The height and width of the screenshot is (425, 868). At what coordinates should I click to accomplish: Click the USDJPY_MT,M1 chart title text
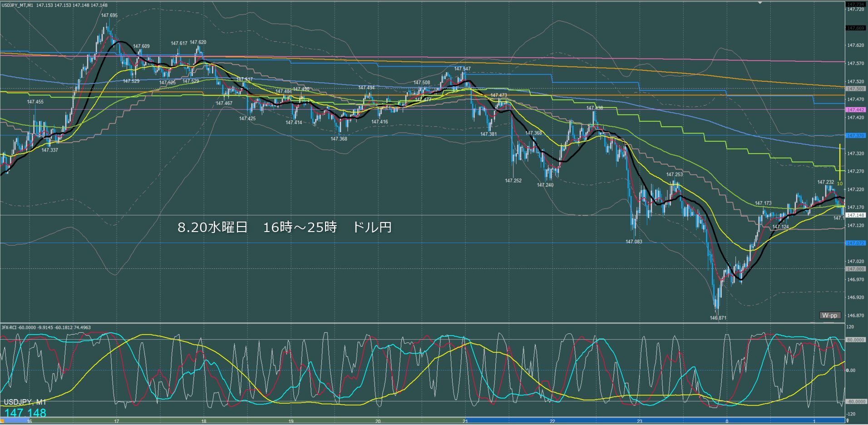(x=17, y=5)
